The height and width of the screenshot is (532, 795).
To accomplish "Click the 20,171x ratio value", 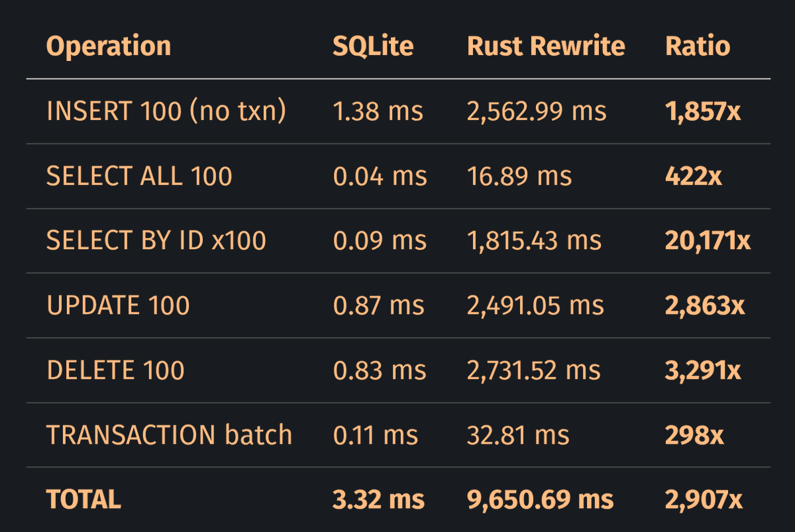I will click(x=708, y=240).
